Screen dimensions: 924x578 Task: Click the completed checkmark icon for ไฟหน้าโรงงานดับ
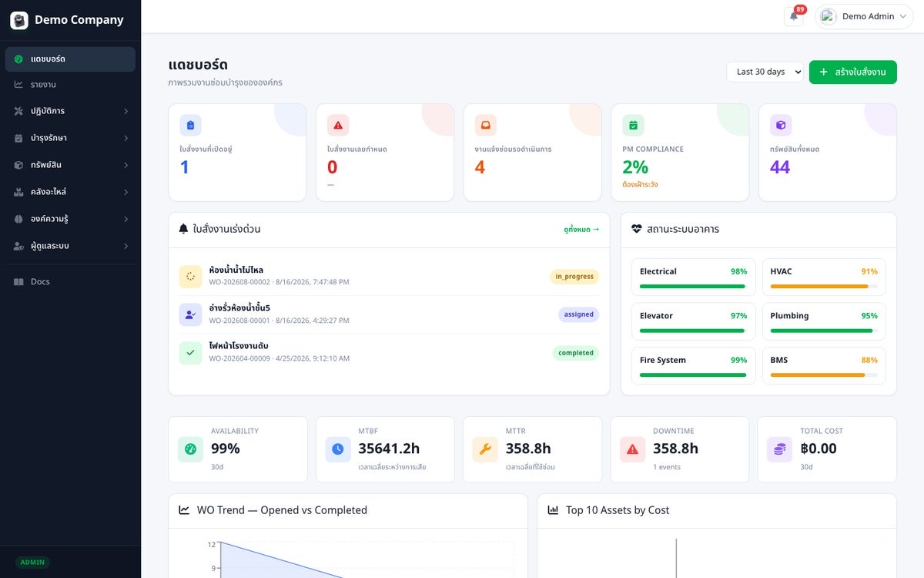(190, 353)
